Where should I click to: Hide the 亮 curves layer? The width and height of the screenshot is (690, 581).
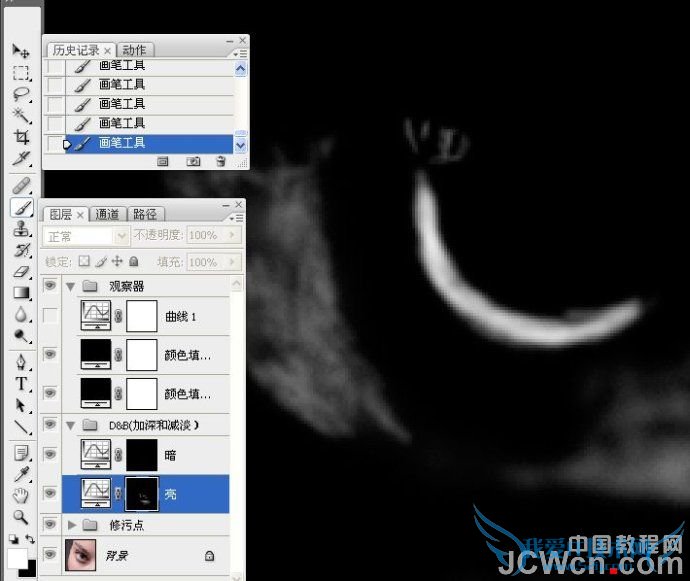click(x=50, y=493)
